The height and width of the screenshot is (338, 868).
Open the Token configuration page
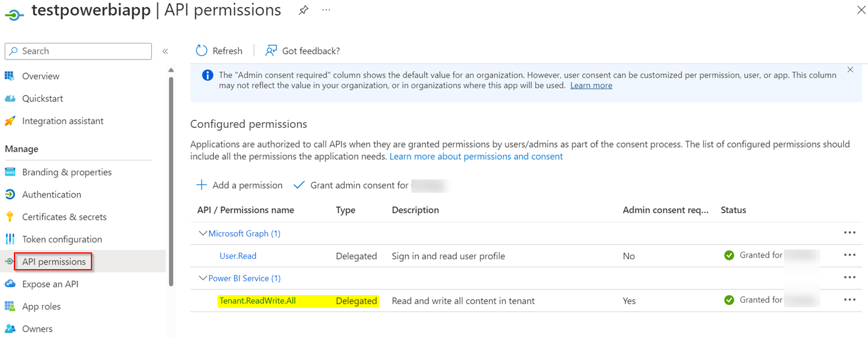[x=62, y=239]
